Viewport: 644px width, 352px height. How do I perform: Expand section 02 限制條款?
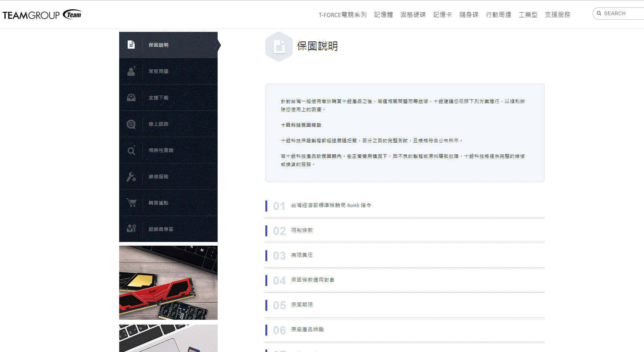[x=405, y=230]
